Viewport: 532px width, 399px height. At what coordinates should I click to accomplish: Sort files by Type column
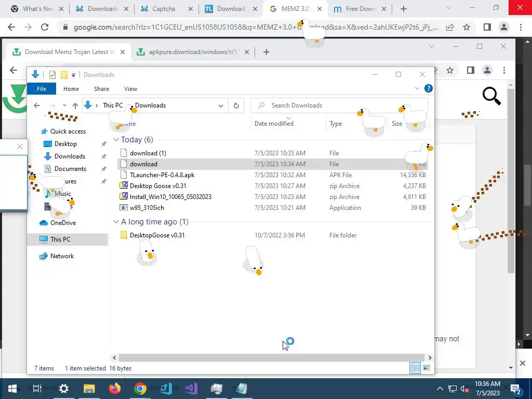pyautogui.click(x=336, y=124)
